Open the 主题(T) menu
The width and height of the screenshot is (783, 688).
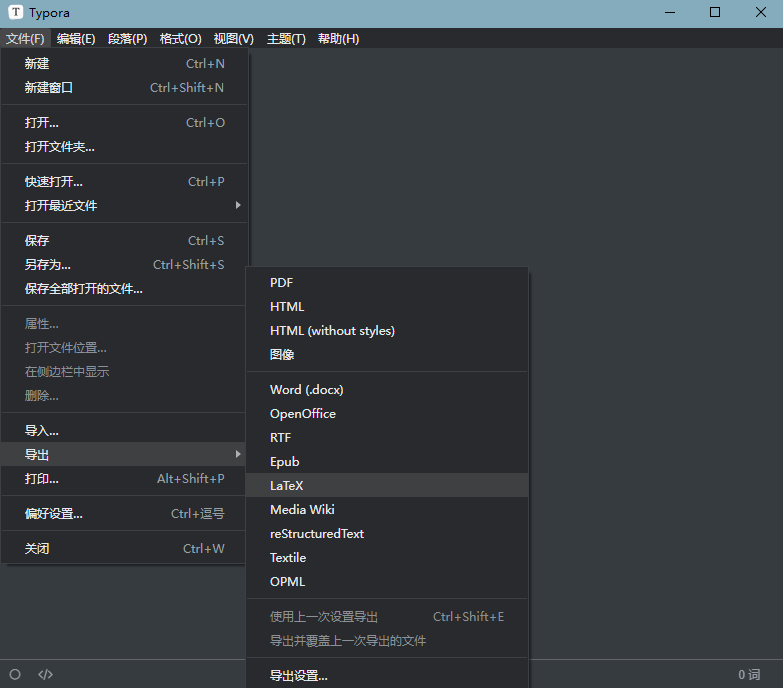286,38
